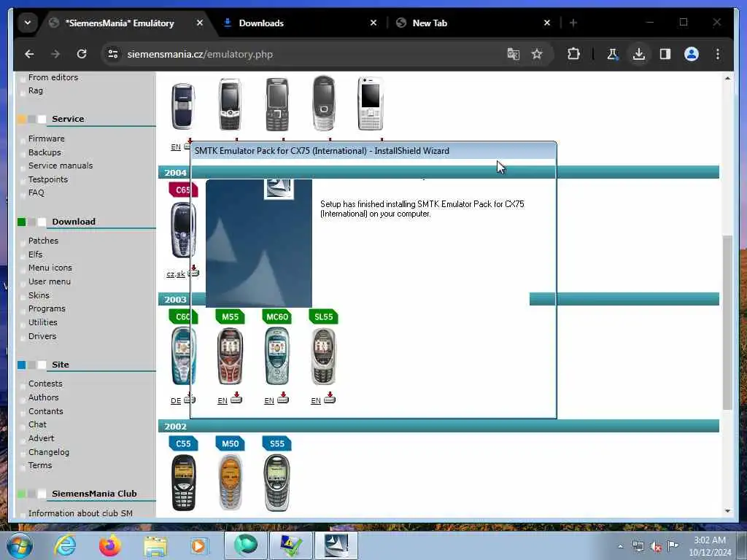This screenshot has height=560, width=747.
Task: Open the extensions puzzle icon
Action: pos(573,54)
